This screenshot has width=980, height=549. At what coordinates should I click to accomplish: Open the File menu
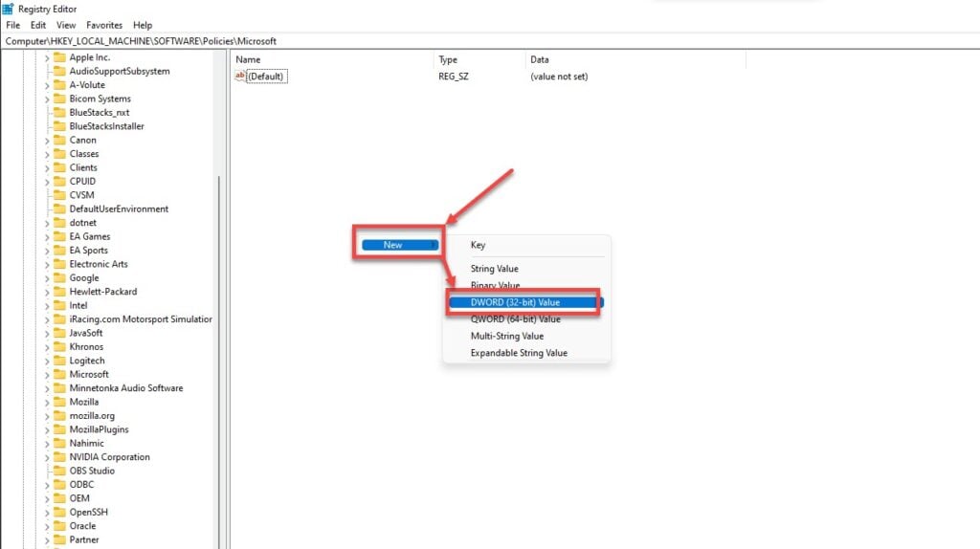tap(13, 25)
